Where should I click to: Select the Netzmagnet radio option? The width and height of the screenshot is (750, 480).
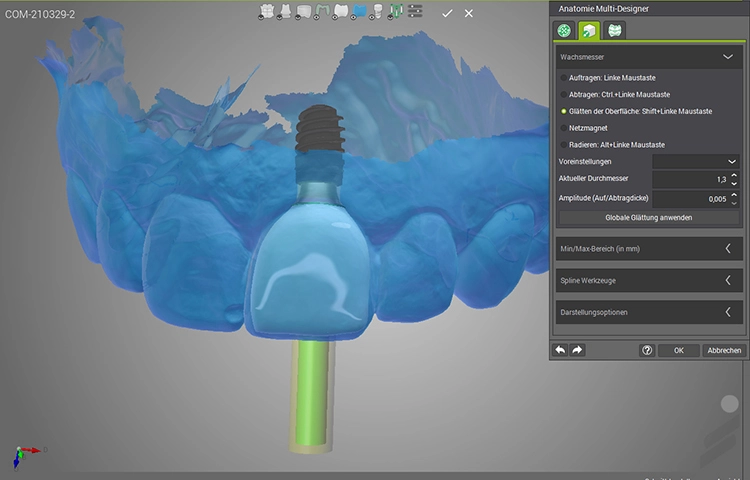click(563, 128)
